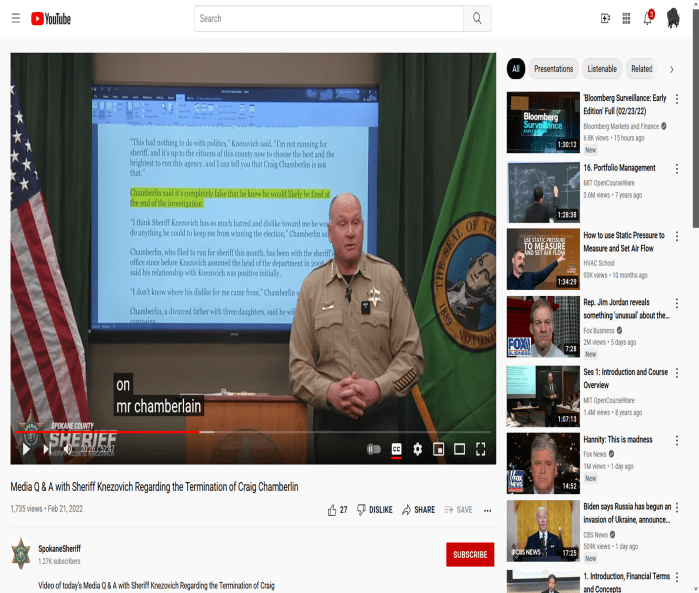
Task: Select the Presentations filter chip
Action: 553,69
